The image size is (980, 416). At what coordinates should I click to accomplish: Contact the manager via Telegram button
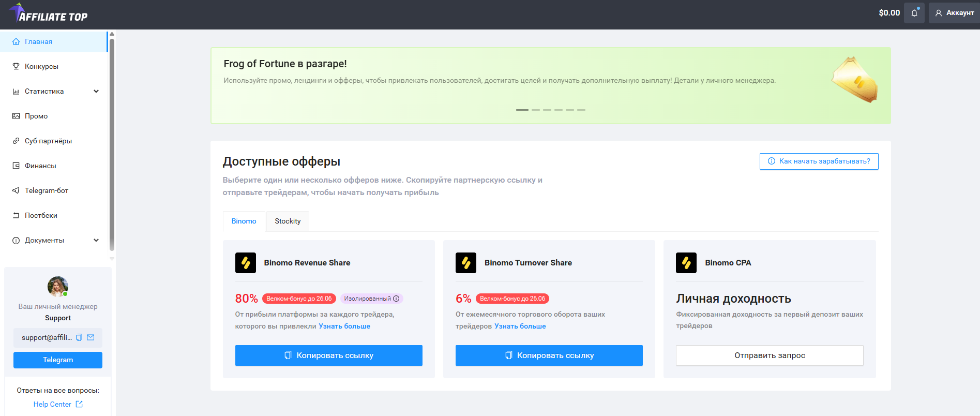pyautogui.click(x=58, y=360)
